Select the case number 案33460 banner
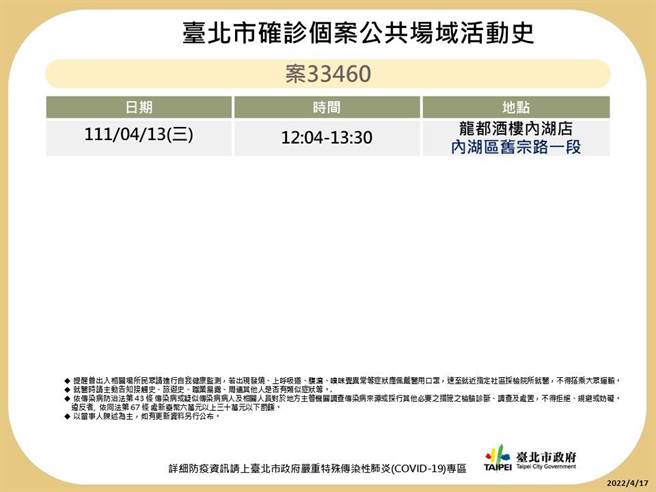The height and width of the screenshot is (492, 656). 328,74
